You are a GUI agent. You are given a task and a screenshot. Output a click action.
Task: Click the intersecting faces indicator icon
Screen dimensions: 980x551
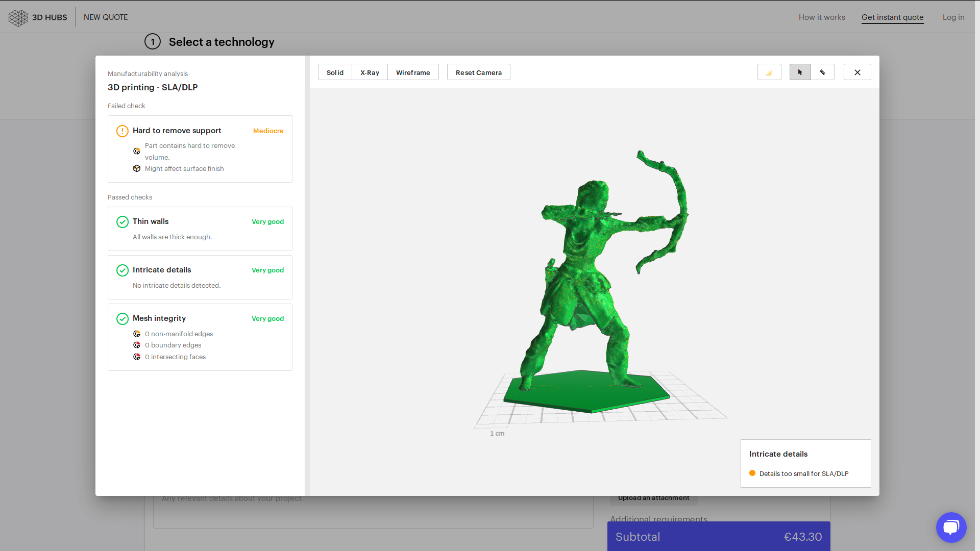137,357
